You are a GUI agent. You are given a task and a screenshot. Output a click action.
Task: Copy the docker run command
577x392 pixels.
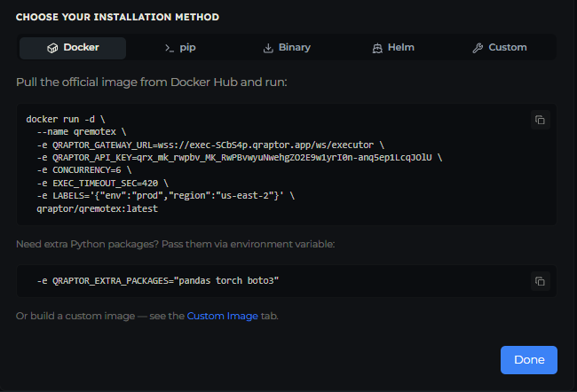(x=541, y=120)
